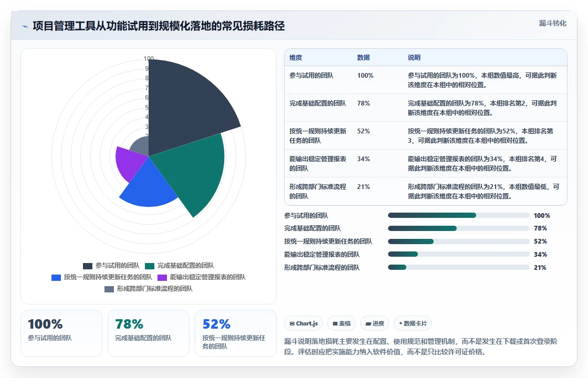Click the footnote paragraph starting 漏斗说明落地损耗
Screen dimensions: 588x378
pyautogui.click(x=421, y=346)
